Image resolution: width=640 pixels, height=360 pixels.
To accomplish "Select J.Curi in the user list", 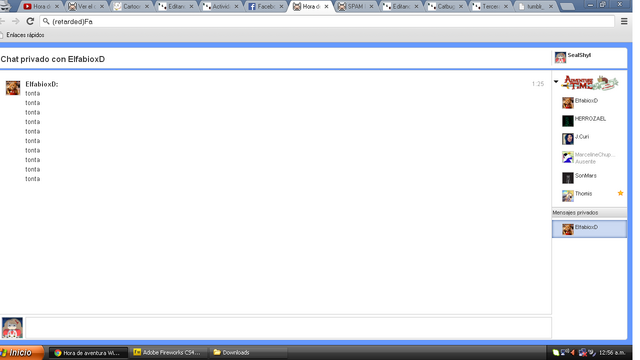I will coord(589,138).
